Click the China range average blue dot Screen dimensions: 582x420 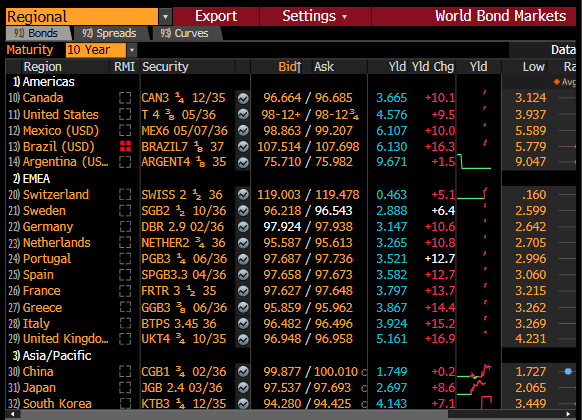[568, 371]
